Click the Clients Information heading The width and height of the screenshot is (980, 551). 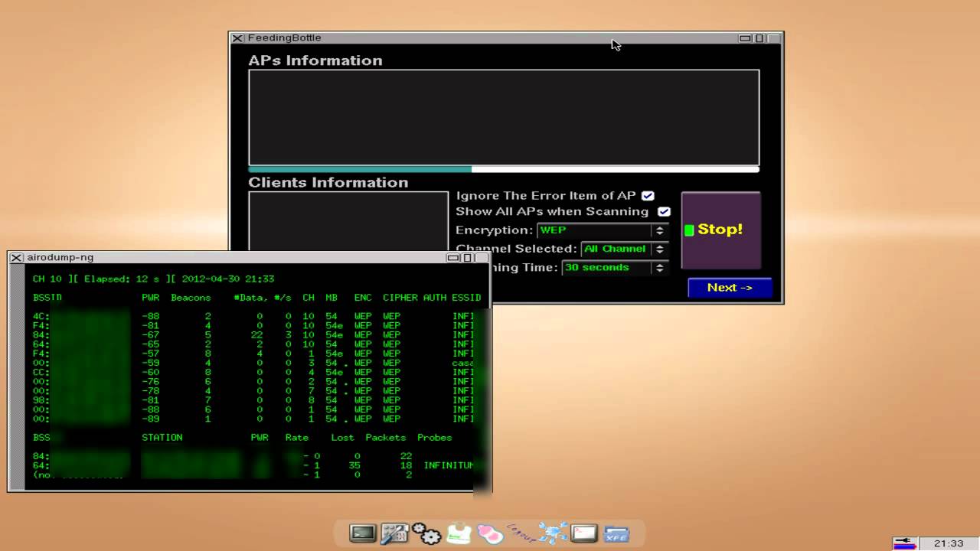click(x=328, y=182)
